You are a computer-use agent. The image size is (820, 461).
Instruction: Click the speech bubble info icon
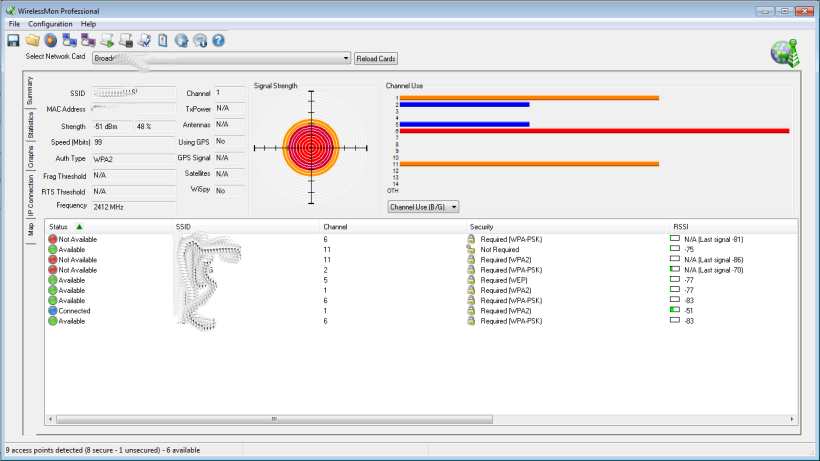[x=200, y=41]
